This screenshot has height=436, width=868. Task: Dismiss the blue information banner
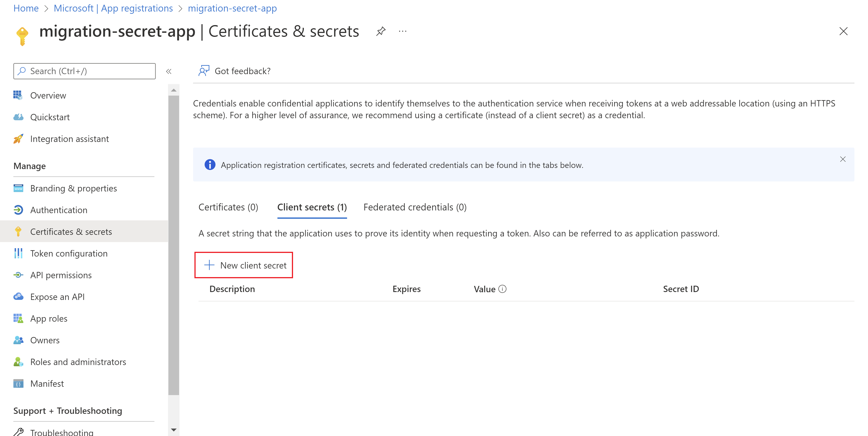click(x=843, y=159)
